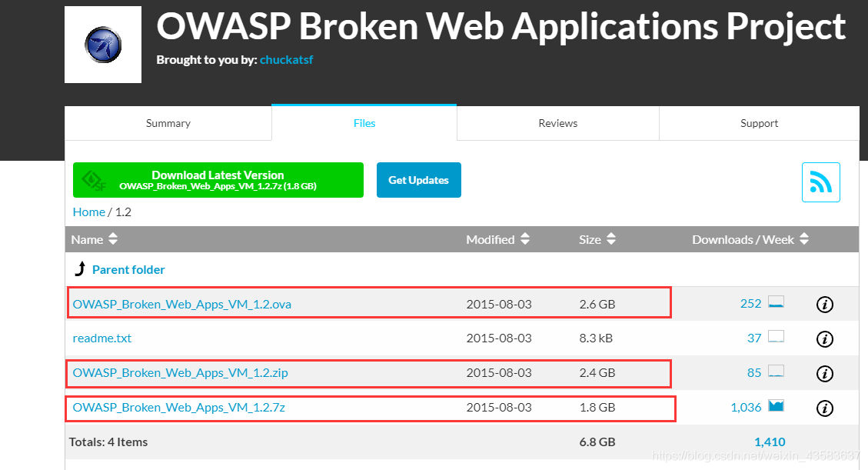868x470 pixels.
Task: Click the 8.3 kB size cell
Action: tap(596, 338)
